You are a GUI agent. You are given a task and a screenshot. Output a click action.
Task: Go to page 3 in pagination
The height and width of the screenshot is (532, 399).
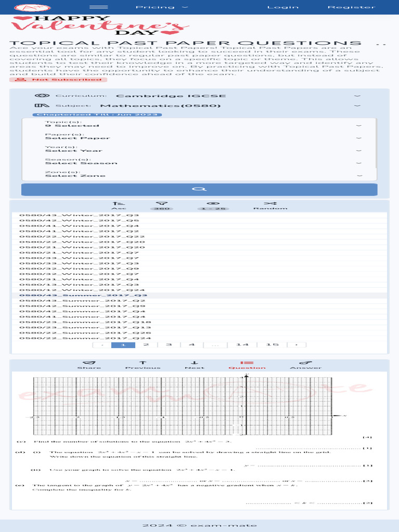pyautogui.click(x=169, y=345)
